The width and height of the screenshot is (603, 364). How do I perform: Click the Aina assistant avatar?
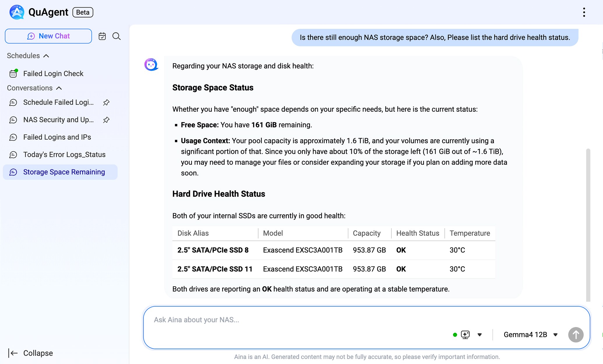tap(151, 64)
